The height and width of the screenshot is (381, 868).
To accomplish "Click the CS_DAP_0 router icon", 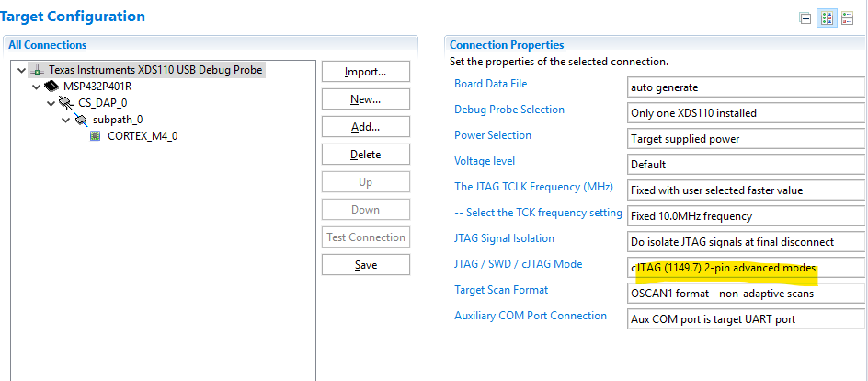I will tap(65, 103).
